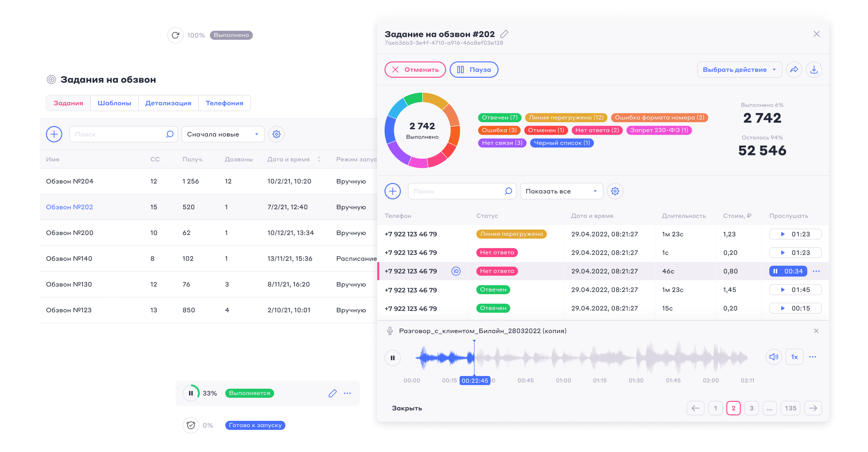Pause the waveform audio playback
The height and width of the screenshot is (452, 868).
pos(392,358)
